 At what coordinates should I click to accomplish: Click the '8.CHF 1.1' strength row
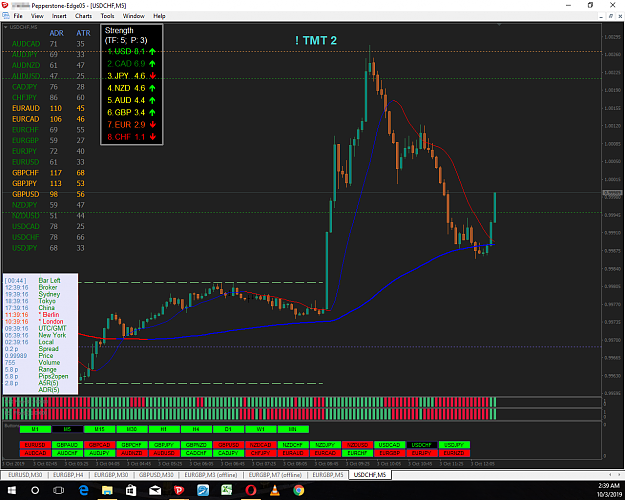click(x=132, y=137)
